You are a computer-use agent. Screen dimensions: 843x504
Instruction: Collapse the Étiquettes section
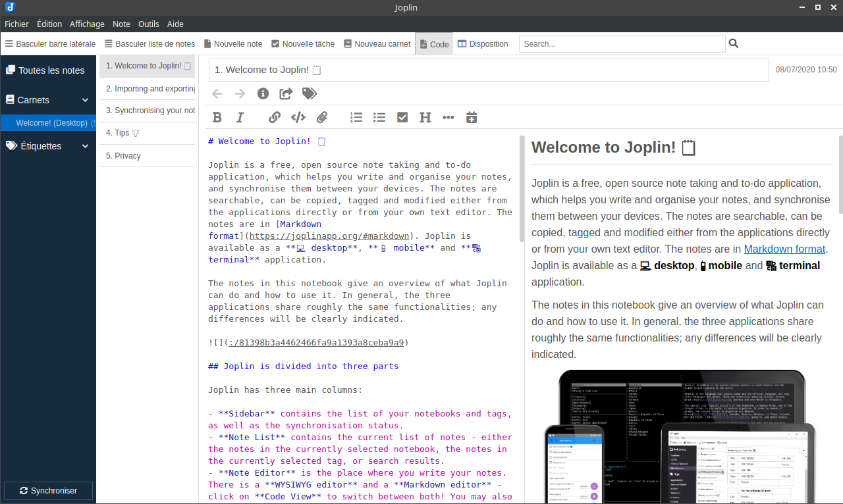click(x=84, y=146)
